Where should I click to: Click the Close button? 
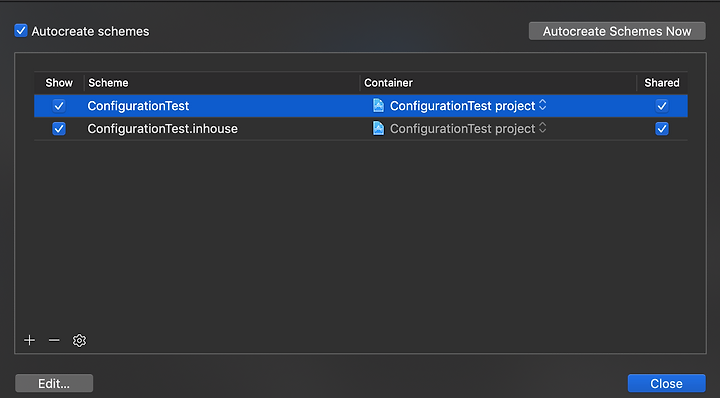click(x=666, y=383)
